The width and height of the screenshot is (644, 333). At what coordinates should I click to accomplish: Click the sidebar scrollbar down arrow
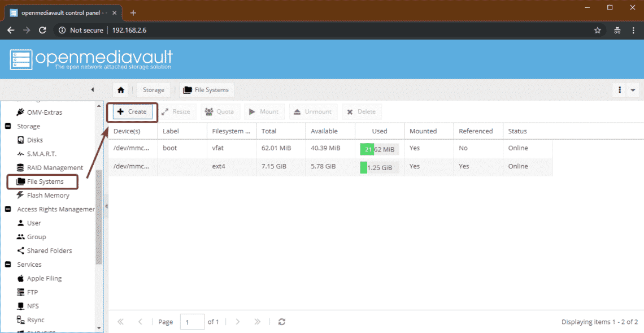(99, 328)
